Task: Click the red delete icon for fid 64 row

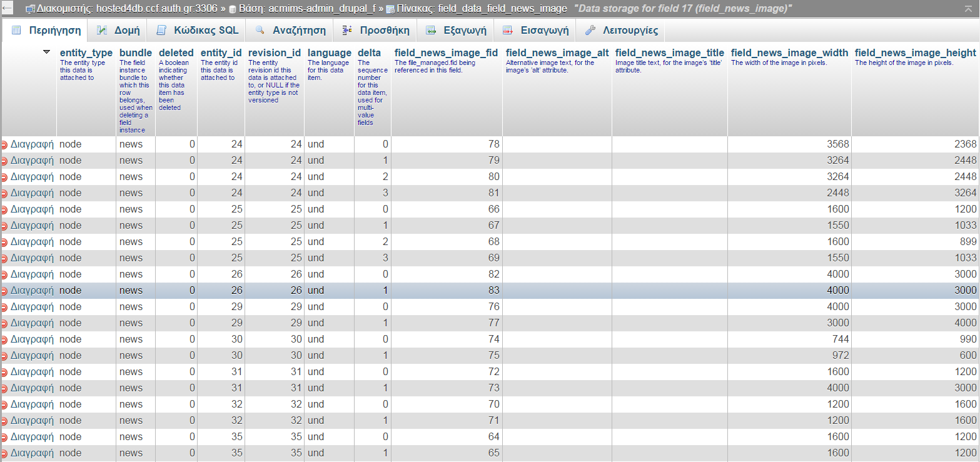Action: click(4, 437)
